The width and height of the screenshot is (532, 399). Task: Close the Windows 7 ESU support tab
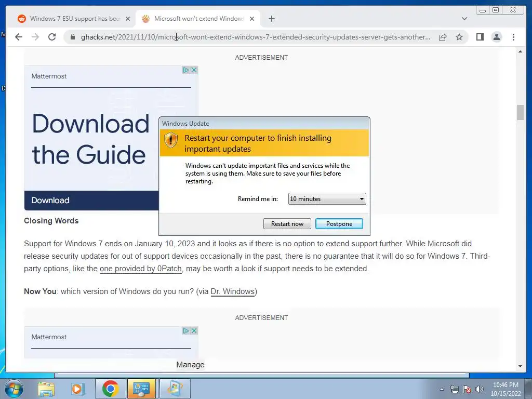click(x=128, y=19)
